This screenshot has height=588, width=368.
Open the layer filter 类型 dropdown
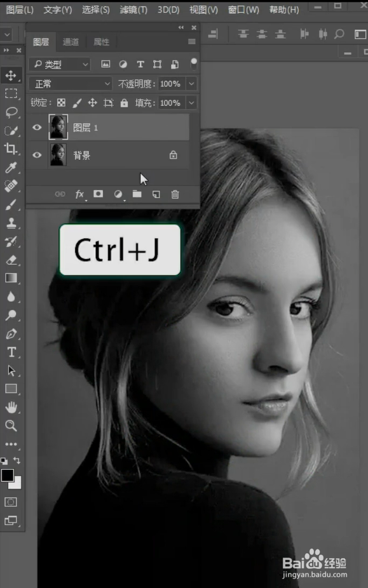(x=60, y=64)
